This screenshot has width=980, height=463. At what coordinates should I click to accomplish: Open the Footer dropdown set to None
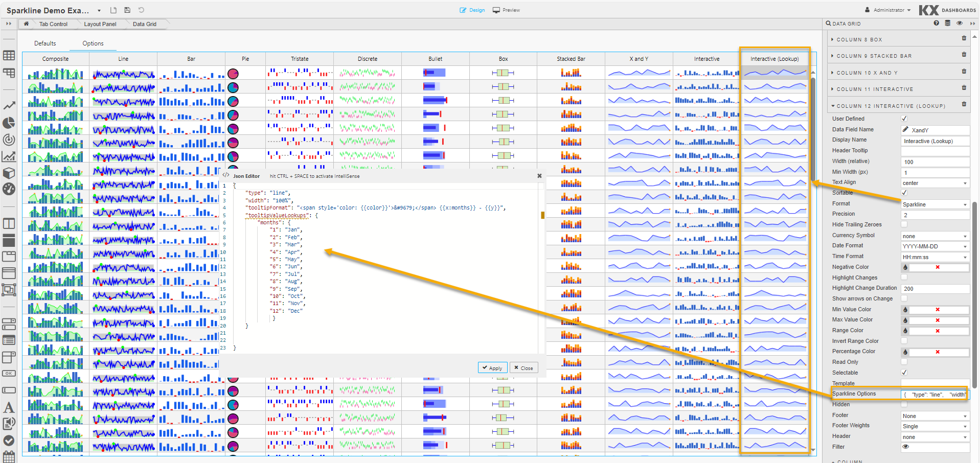point(935,415)
